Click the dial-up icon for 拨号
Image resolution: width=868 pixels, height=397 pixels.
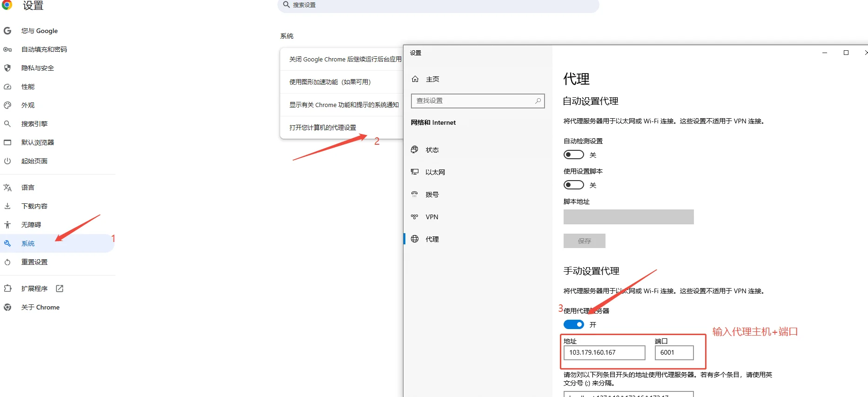tap(415, 194)
